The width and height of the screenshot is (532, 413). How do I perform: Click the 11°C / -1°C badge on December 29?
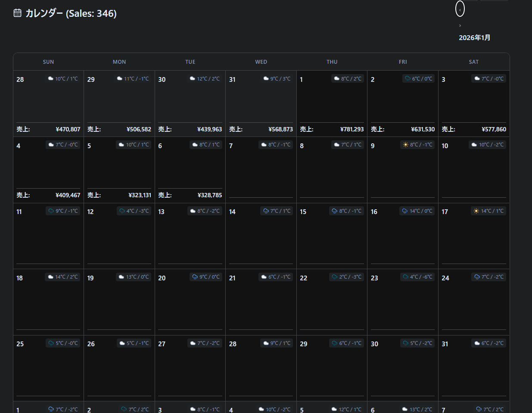point(133,78)
